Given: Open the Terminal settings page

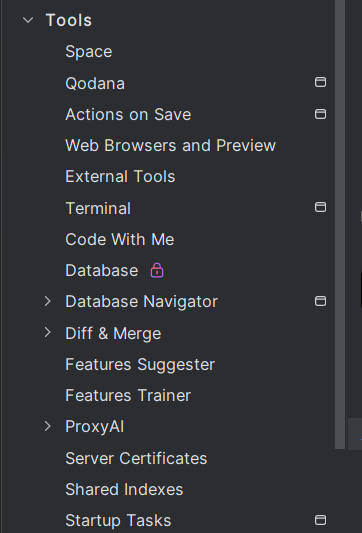Looking at the screenshot, I should tap(98, 208).
